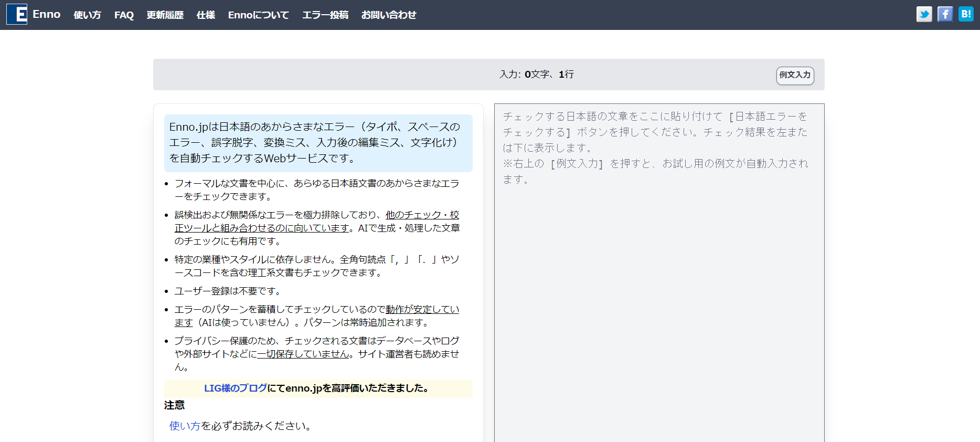Go to 更新履歴 in navigation
Image resolution: width=980 pixels, height=442 pixels.
[165, 15]
